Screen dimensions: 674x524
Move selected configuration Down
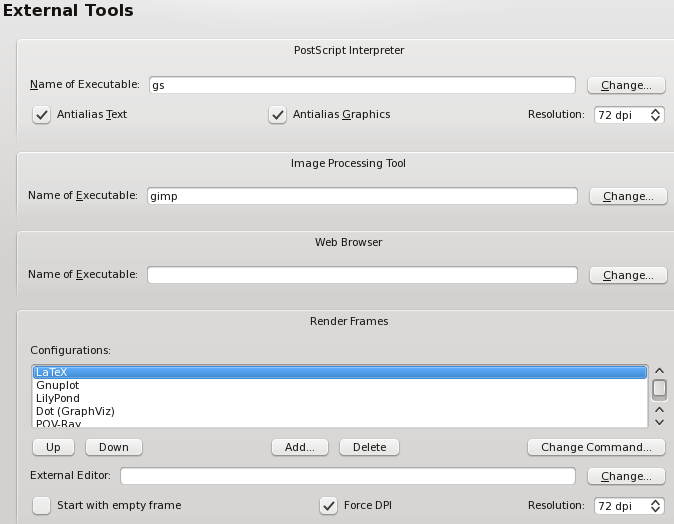click(114, 447)
